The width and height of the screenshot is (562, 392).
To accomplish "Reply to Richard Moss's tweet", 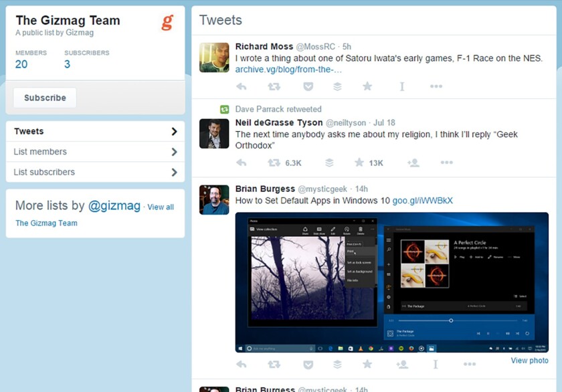I will pos(242,86).
